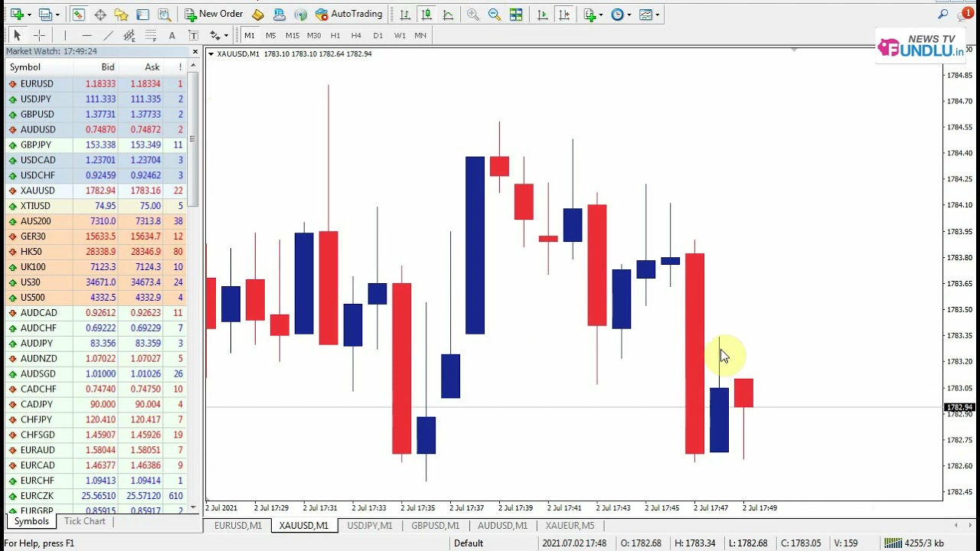Toggle Chart Shift from right border
This screenshot has width=980, height=551.
[x=564, y=14]
